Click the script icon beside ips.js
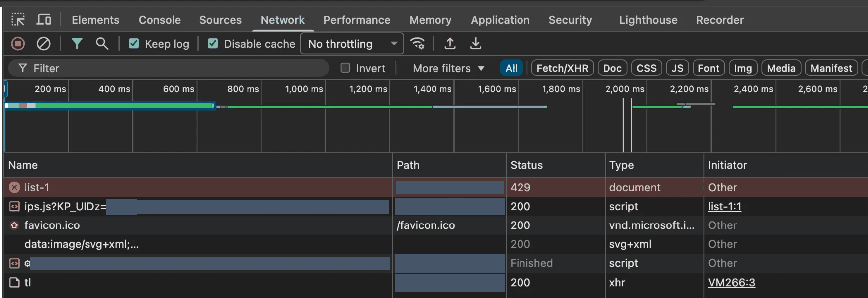 [14, 206]
